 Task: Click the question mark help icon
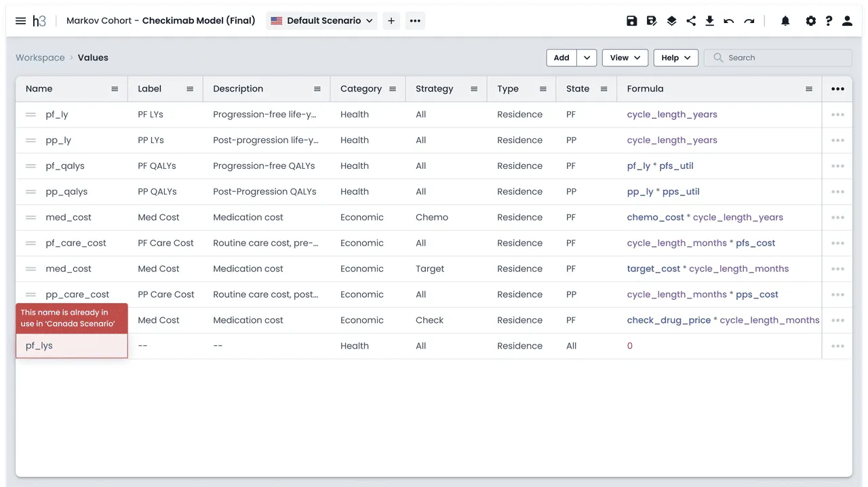point(829,21)
